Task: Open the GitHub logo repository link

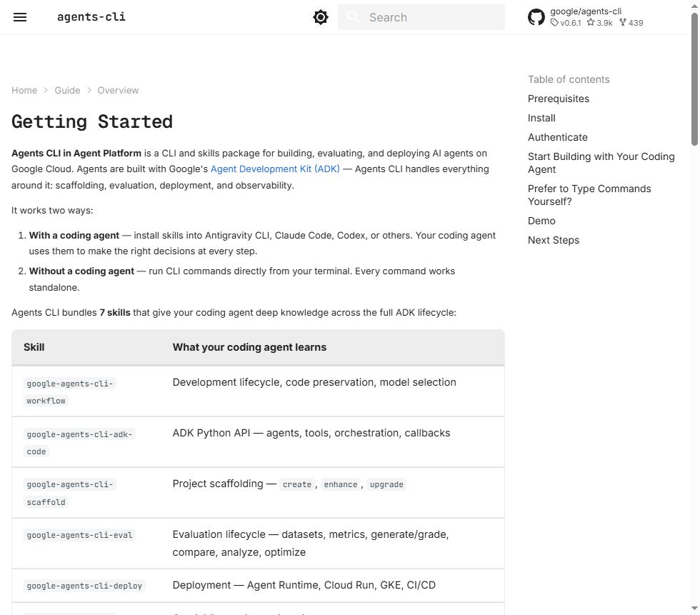Action: coord(536,17)
